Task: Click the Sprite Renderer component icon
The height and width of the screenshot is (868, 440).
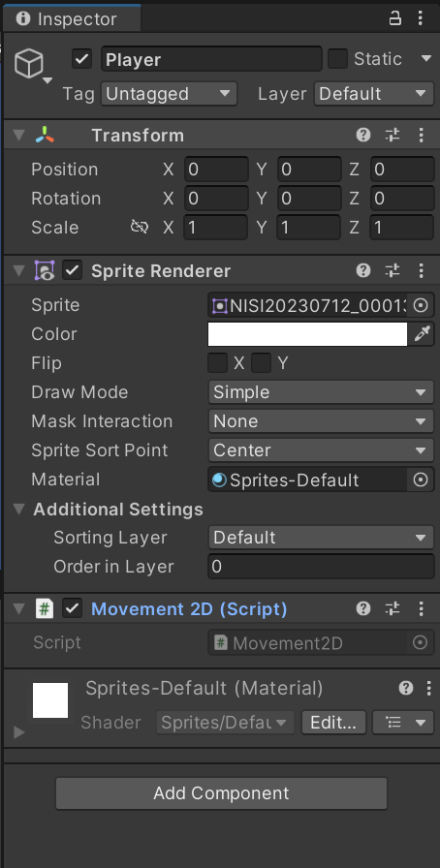Action: pos(45,270)
